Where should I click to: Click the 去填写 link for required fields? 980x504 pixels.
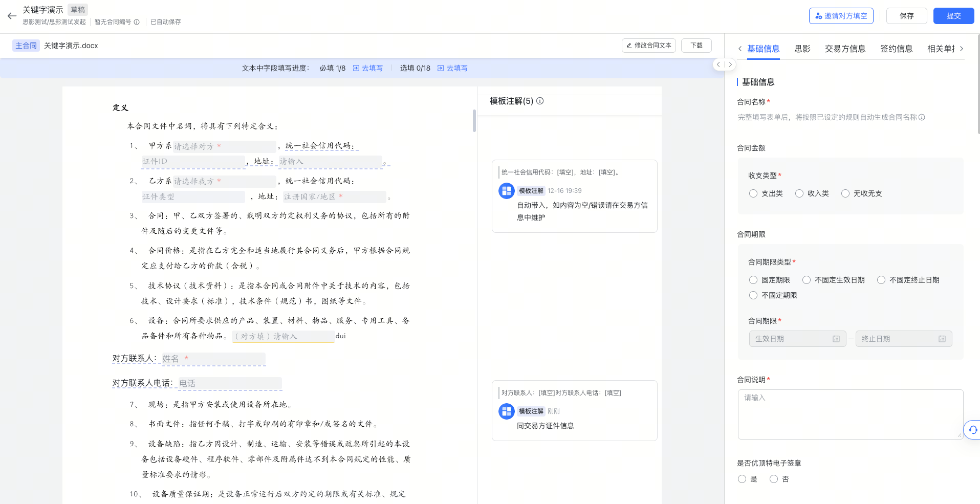point(372,68)
